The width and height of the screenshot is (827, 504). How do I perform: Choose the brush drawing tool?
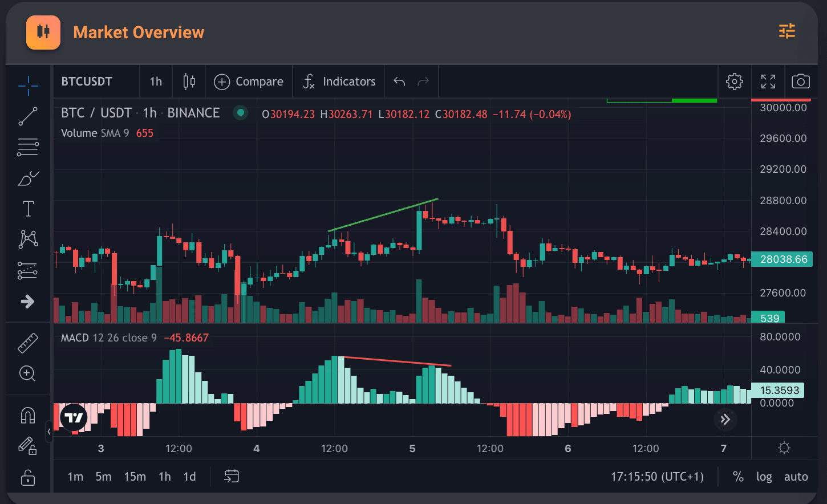(x=28, y=178)
